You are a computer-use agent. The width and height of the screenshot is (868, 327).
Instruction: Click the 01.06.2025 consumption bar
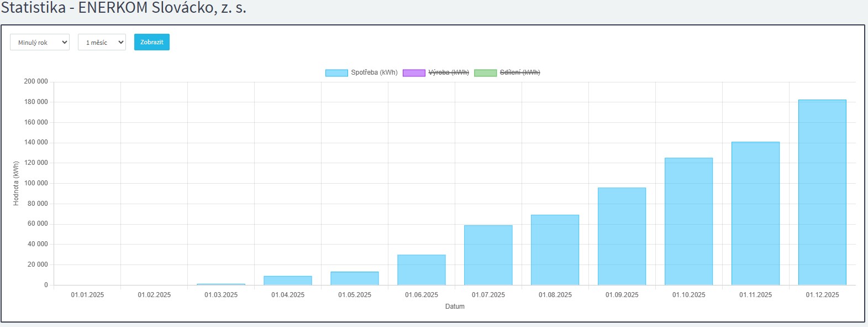(x=421, y=270)
